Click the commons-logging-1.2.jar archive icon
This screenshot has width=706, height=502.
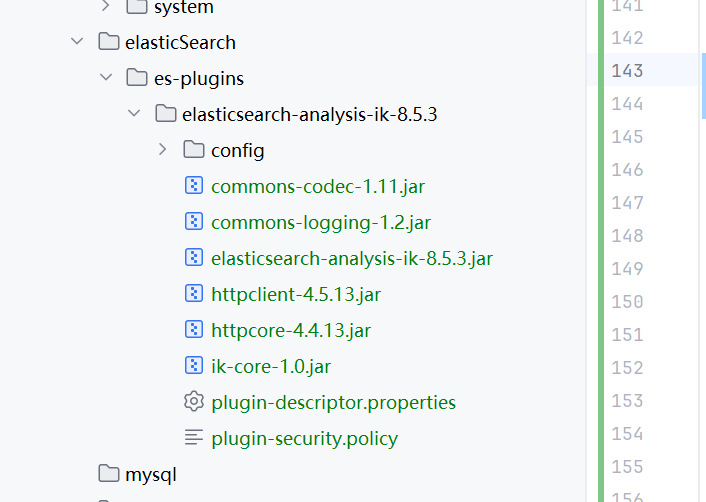point(194,222)
